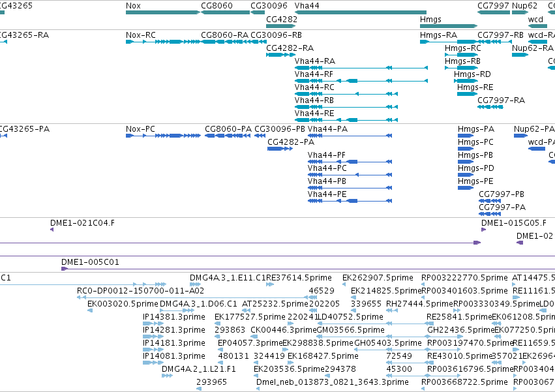
Task: Select the CG8060-RA transcript label
Action: point(225,35)
